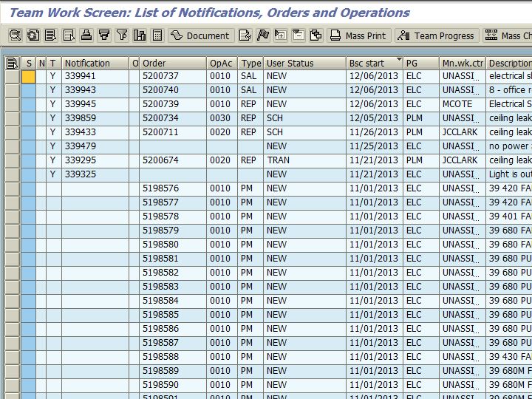Click the collapse-all minus icon in the toolbar
The width and height of the screenshot is (532, 399).
click(299, 35)
